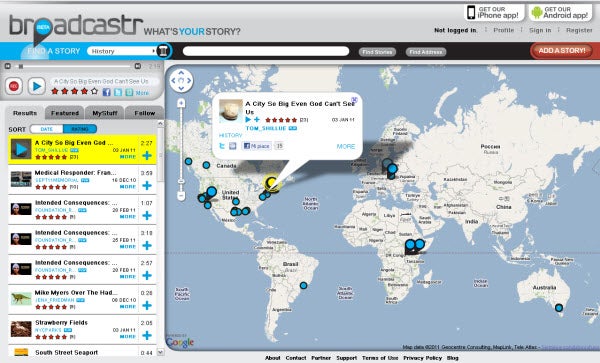Play the current story in the player
This screenshot has width=600, height=363.
tap(37, 86)
